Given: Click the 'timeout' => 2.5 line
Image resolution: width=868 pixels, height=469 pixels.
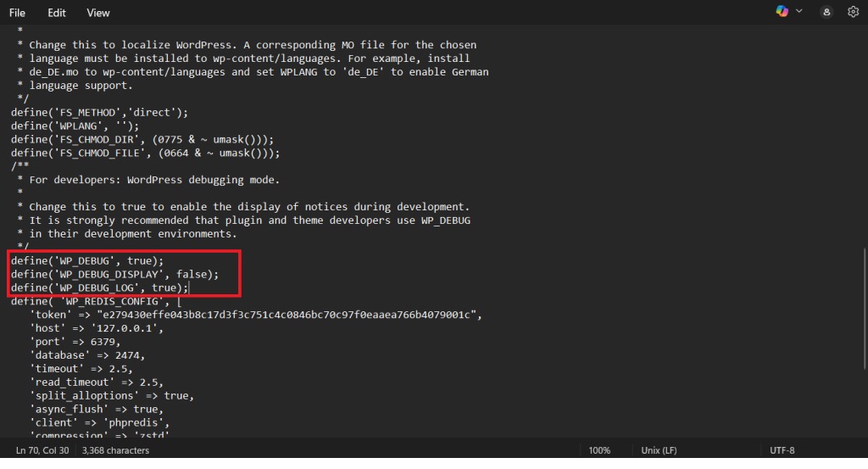Looking at the screenshot, I should point(81,368).
